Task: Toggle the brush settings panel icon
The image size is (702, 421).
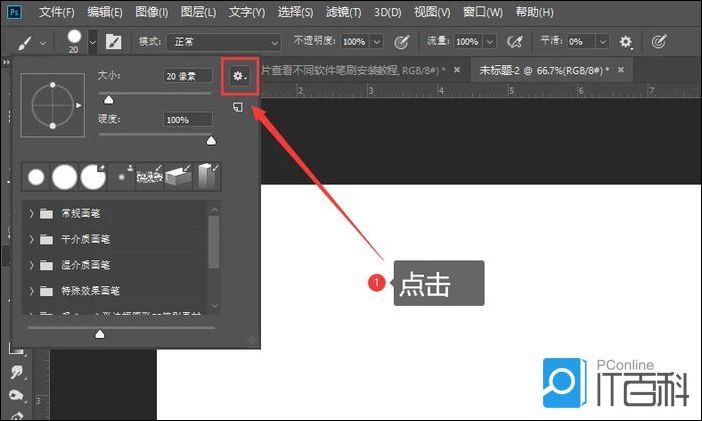Action: point(113,42)
